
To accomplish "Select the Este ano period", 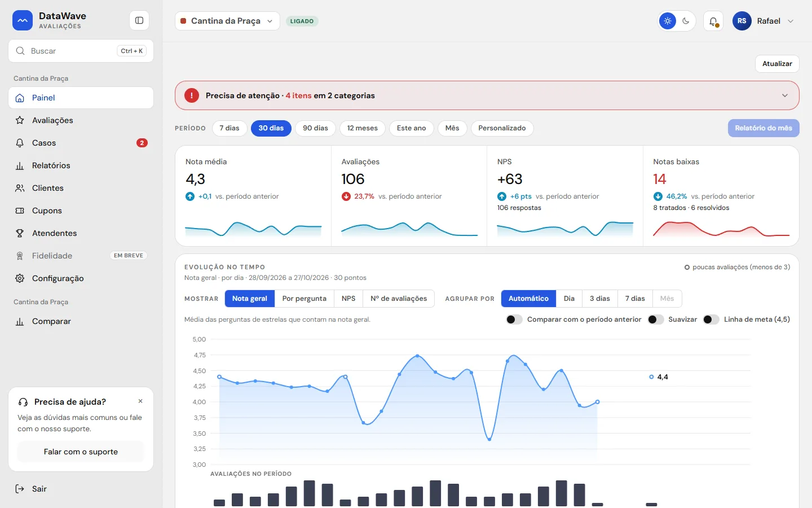I will 412,128.
